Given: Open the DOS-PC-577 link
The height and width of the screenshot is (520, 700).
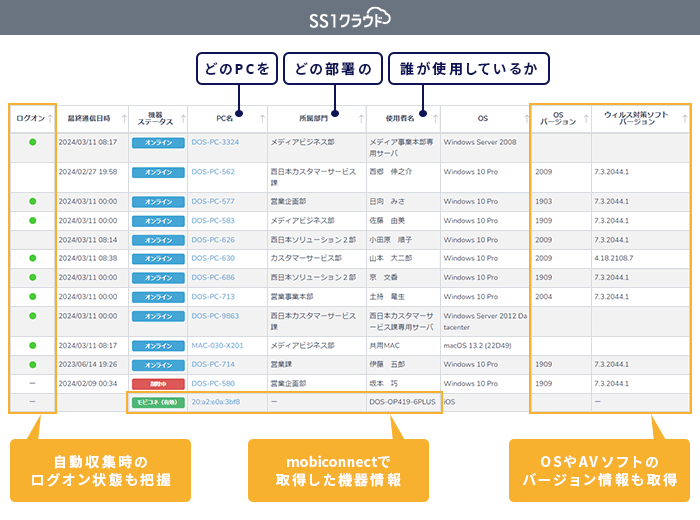Looking at the screenshot, I should tap(213, 201).
